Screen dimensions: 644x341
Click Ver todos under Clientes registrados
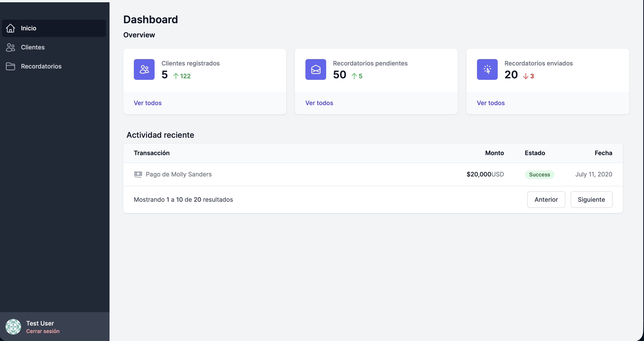click(x=147, y=103)
